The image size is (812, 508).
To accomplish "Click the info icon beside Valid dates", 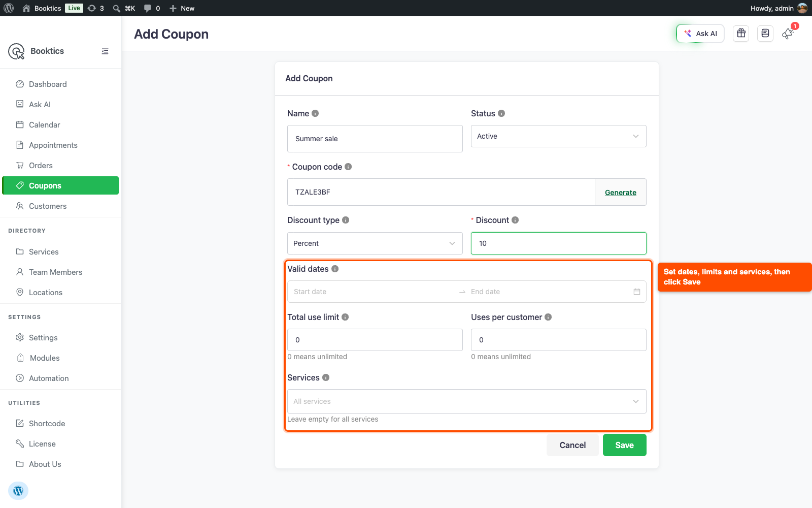I will pyautogui.click(x=335, y=269).
